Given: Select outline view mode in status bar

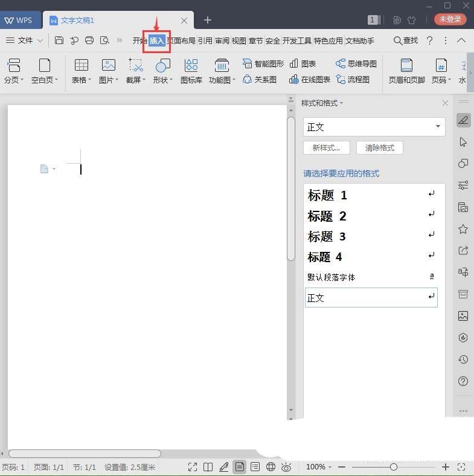Looking at the screenshot, I should [x=255, y=467].
